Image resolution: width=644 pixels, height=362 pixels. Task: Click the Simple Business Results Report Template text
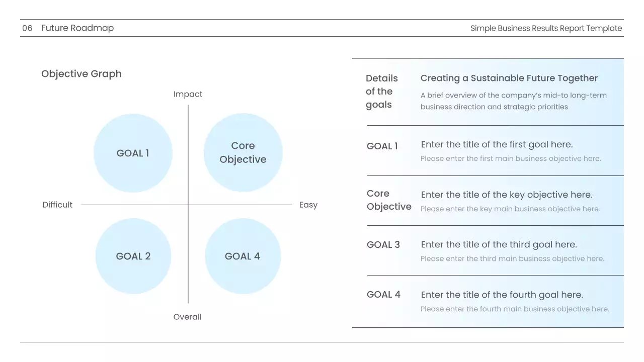click(546, 28)
